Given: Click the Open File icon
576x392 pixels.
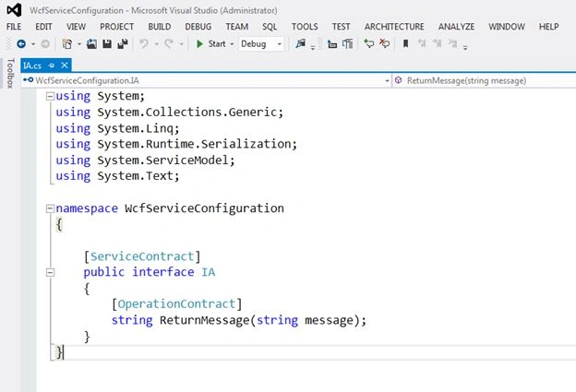Looking at the screenshot, I should [91, 44].
